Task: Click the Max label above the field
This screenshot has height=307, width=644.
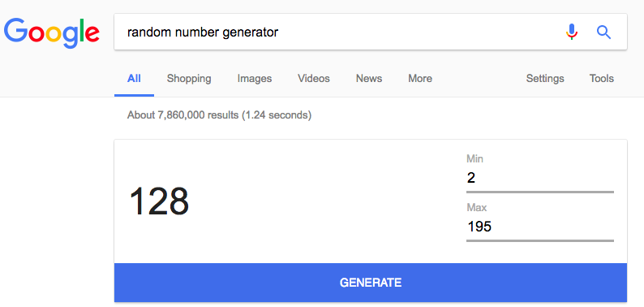Action: pos(476,207)
